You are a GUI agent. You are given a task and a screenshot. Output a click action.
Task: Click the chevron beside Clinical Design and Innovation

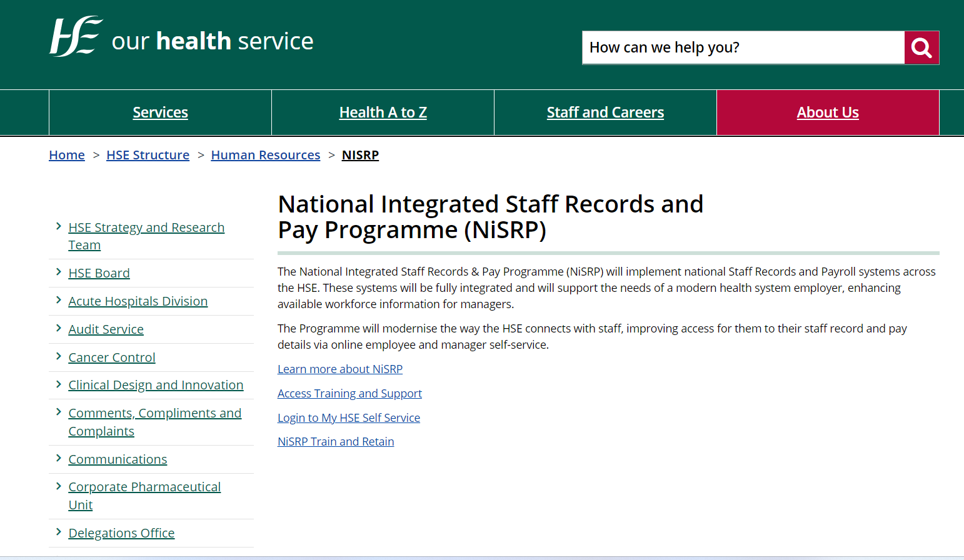(x=58, y=384)
